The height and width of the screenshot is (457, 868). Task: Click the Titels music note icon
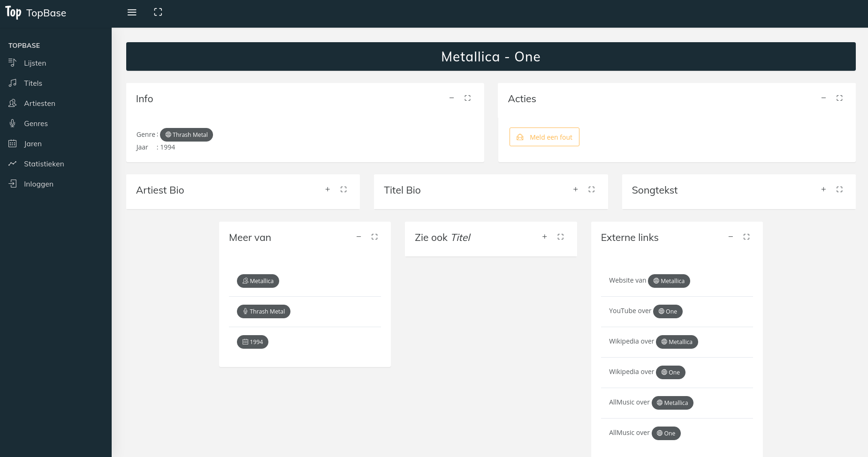pyautogui.click(x=13, y=82)
